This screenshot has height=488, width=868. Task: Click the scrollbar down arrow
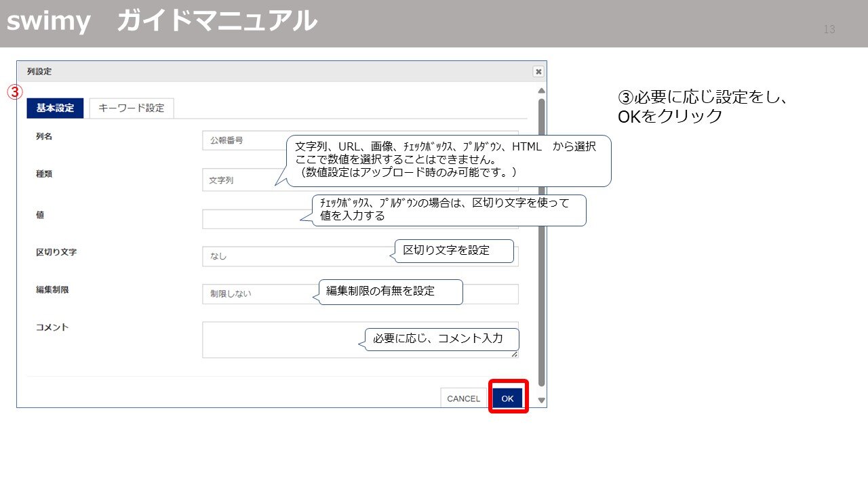(540, 400)
